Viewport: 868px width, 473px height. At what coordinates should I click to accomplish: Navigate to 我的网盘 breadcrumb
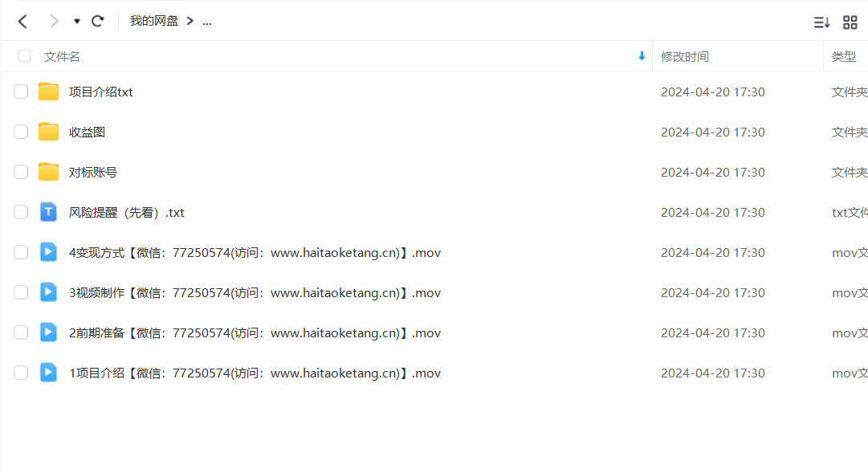(154, 21)
